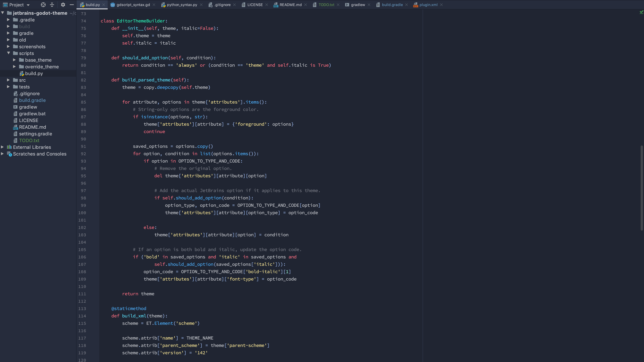The height and width of the screenshot is (362, 644).
Task: Switch to the plugin.xml tab
Action: click(428, 5)
